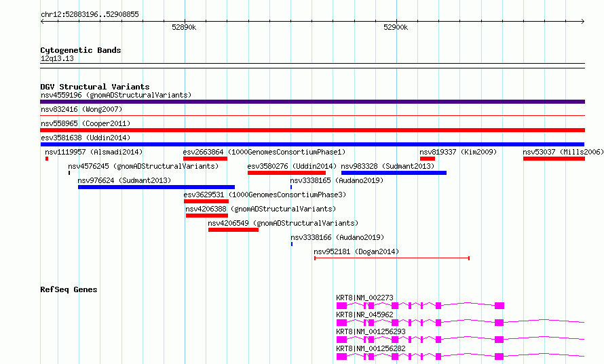Click the esv3581638 blue variant bar
Screen dimensions: 604x364
(x=312, y=144)
